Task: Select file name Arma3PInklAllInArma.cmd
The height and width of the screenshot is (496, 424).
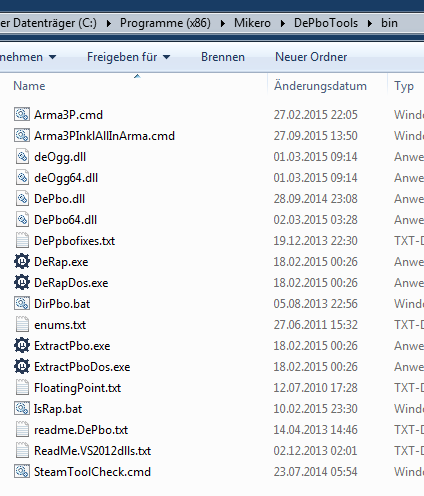Action: coord(104,136)
